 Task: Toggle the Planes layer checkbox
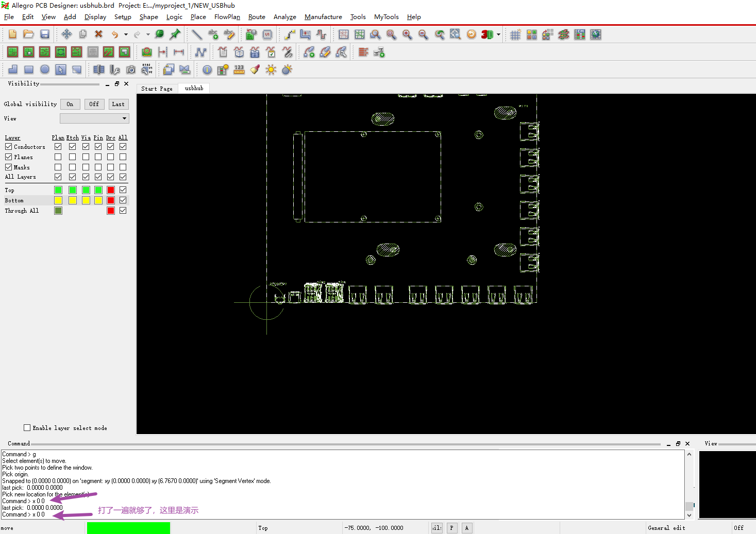click(x=8, y=157)
